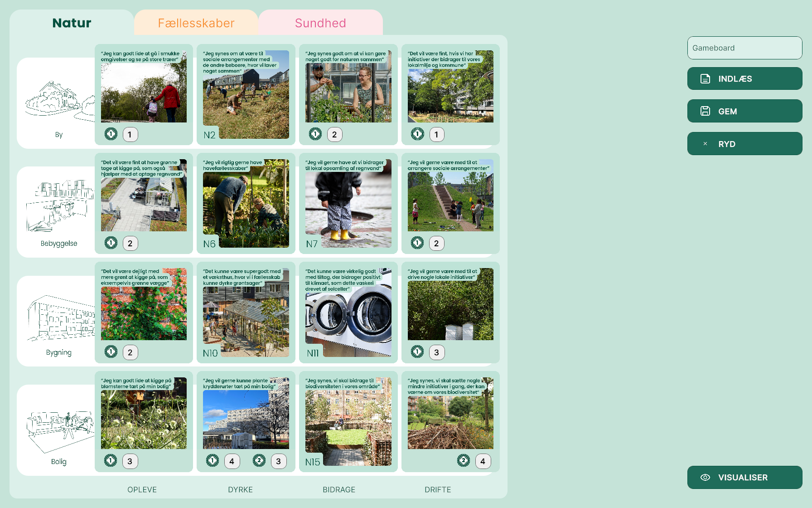
Task: Click score 4 badge on herb planting card
Action: [x=232, y=461]
